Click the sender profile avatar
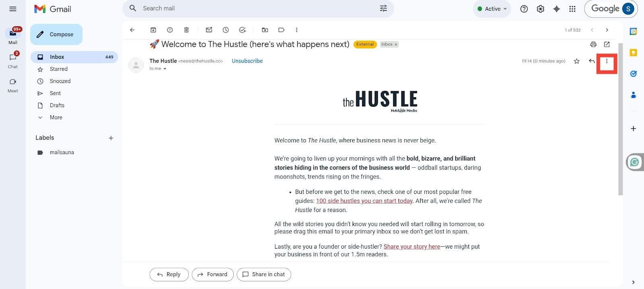This screenshot has height=289, width=644. click(136, 65)
